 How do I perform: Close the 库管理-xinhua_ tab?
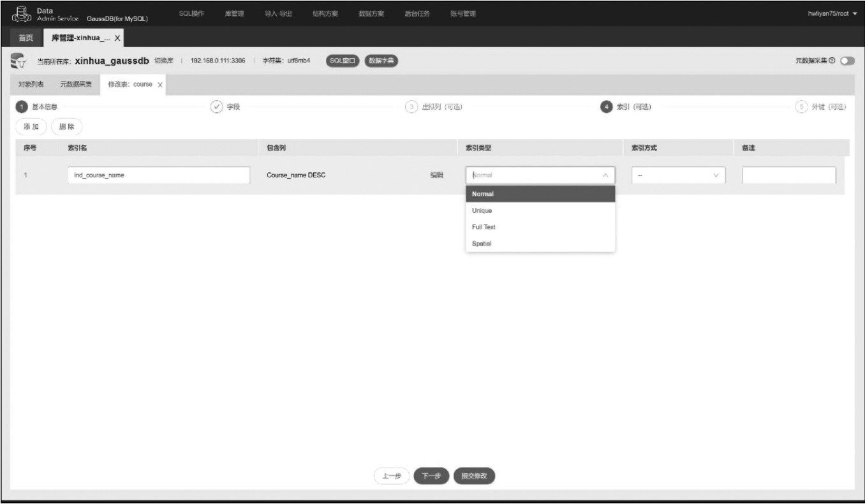point(117,38)
